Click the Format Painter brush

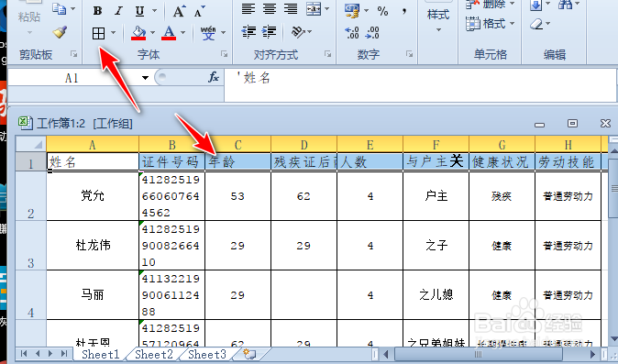tap(60, 31)
